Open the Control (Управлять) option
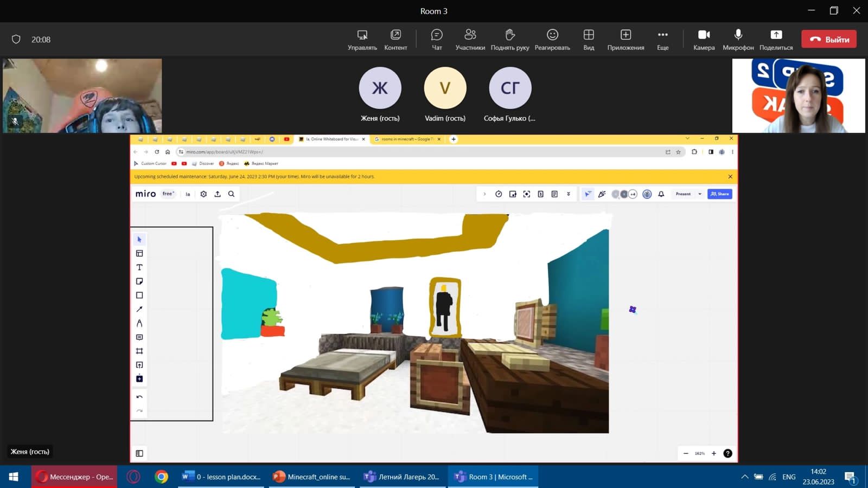This screenshot has width=868, height=488. coord(362,40)
